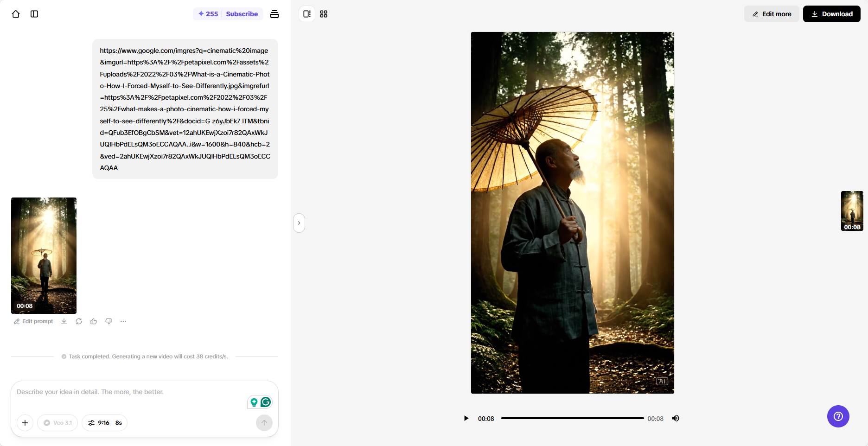Screen dimensions: 868x446
Task: Dislike the video with the thumbs-down icon
Action: pyautogui.click(x=108, y=321)
